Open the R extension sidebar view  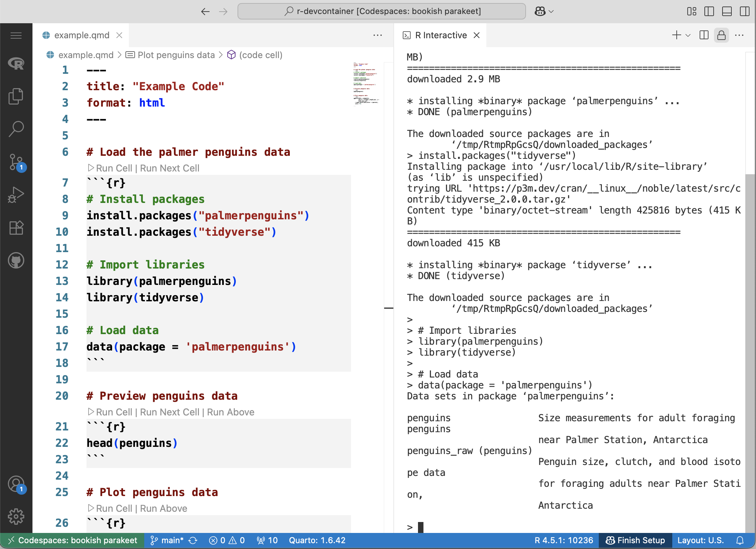point(16,64)
